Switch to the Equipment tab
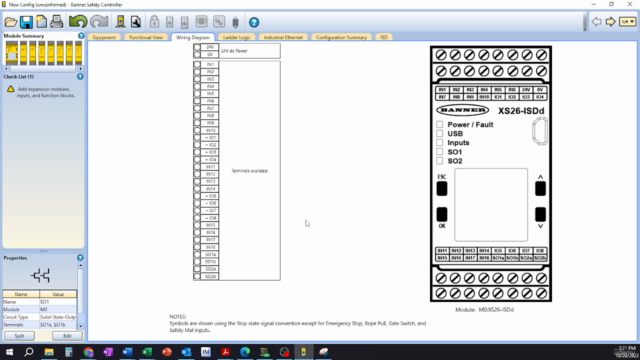 click(x=104, y=37)
